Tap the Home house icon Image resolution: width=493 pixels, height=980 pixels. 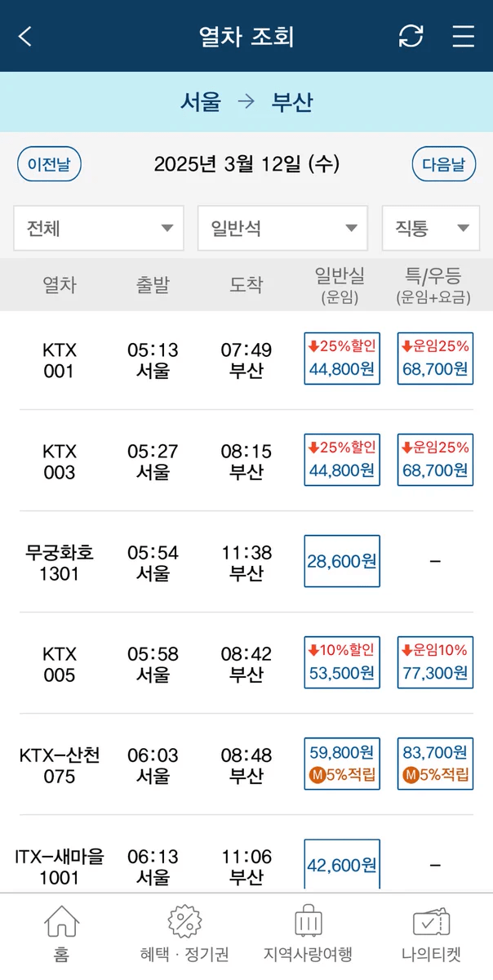pyautogui.click(x=61, y=923)
